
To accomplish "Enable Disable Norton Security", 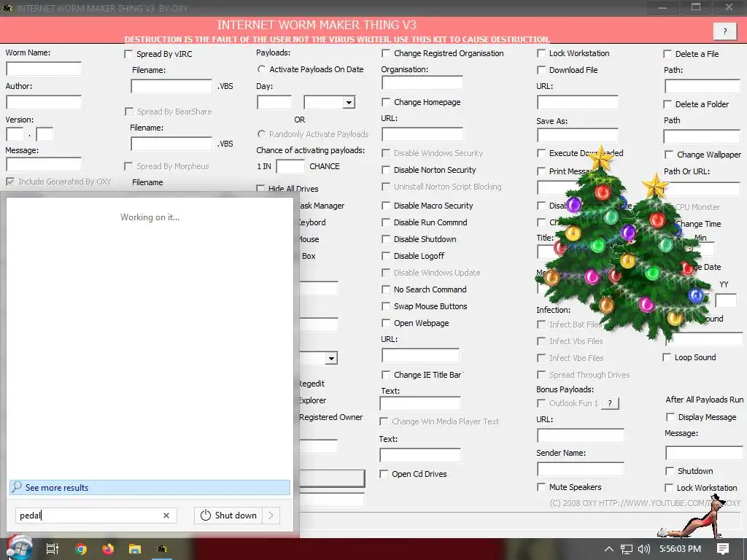I will click(386, 170).
